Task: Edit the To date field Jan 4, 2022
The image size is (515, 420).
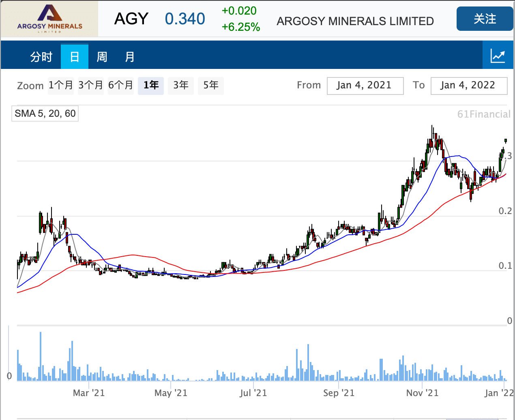Action: point(469,86)
